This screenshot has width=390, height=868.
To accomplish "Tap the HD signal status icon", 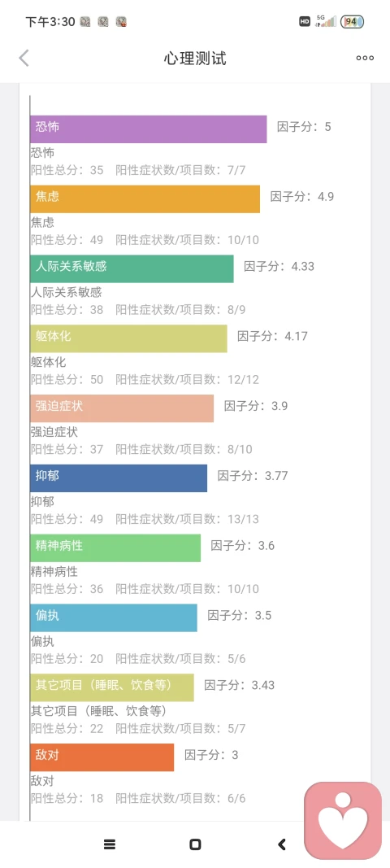I will click(x=304, y=22).
